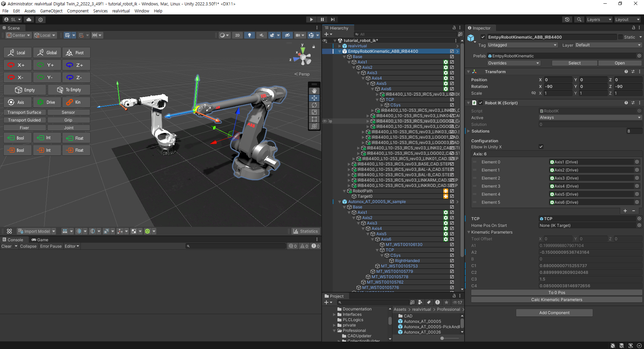
Task: Click the global search magnifier icon
Action: pos(579,19)
